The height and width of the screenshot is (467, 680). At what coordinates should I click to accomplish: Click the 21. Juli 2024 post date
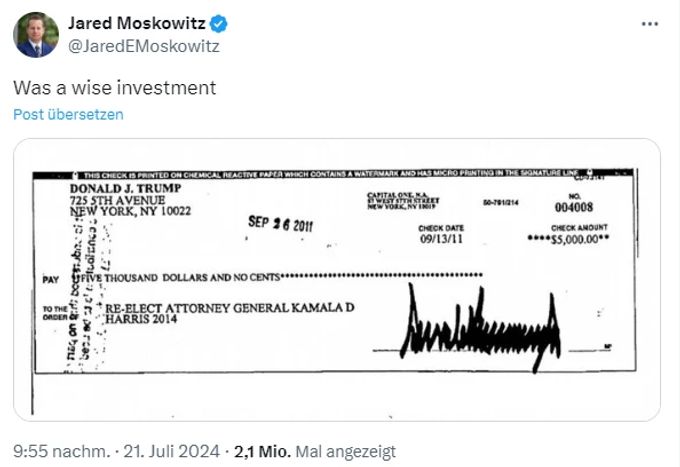pos(172,451)
